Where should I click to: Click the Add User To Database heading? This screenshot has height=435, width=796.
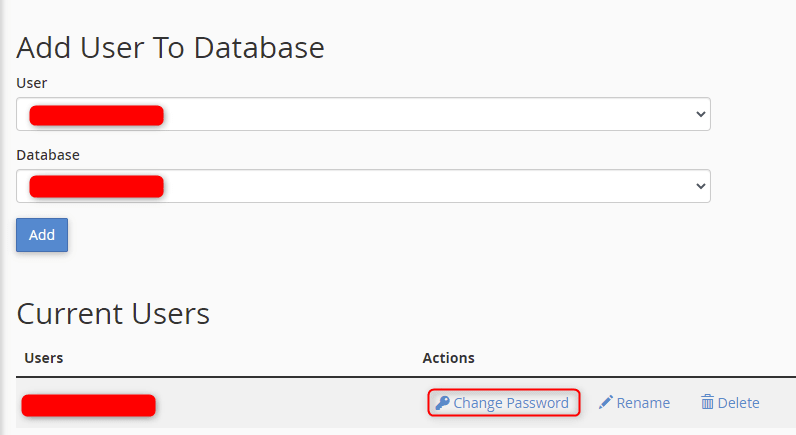(170, 48)
